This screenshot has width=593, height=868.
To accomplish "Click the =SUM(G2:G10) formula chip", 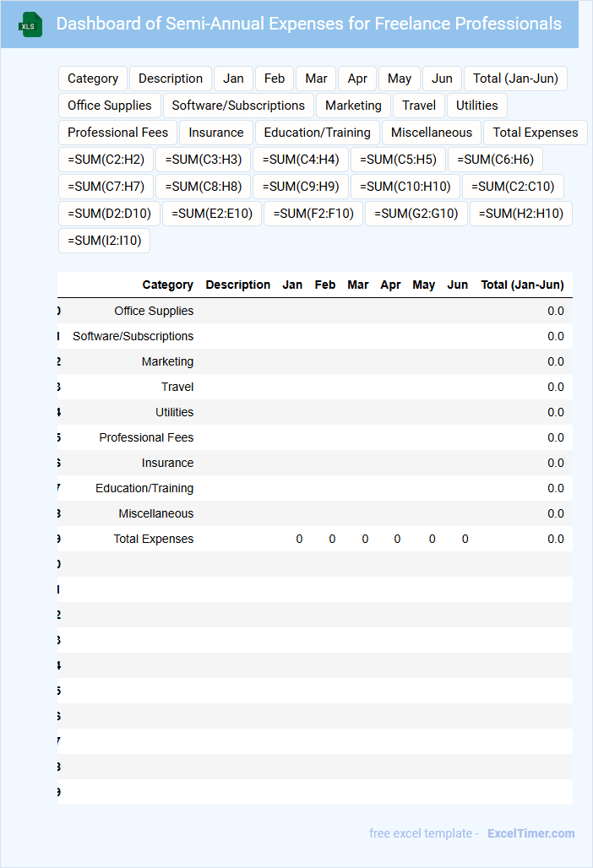I will tap(416, 214).
